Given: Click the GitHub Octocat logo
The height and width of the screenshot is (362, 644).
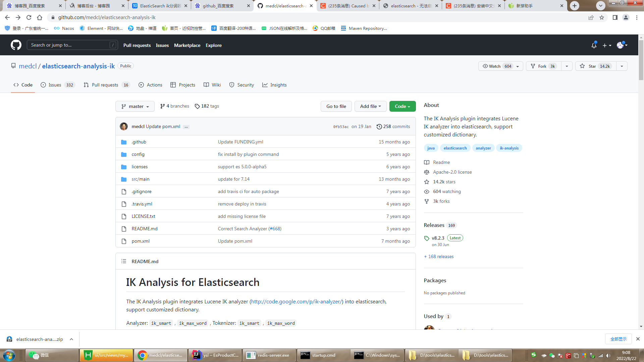Looking at the screenshot, I should point(16,45).
